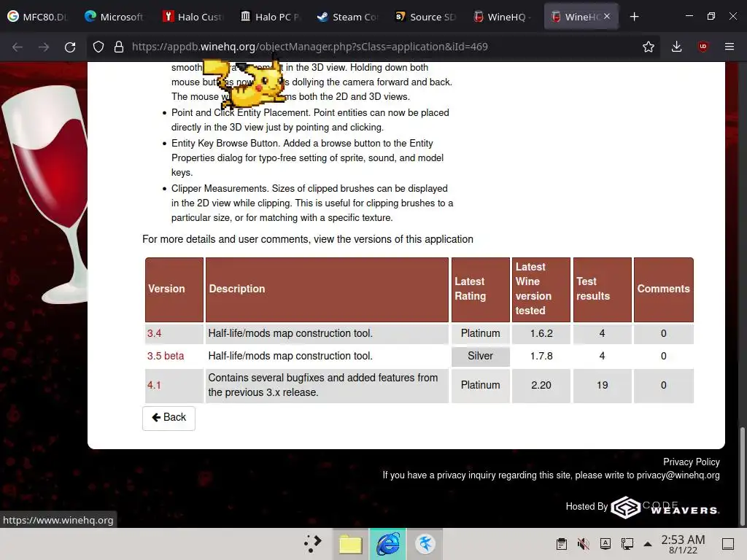Switch to the Source SDK tab
Image resolution: width=747 pixels, height=560 pixels.
click(425, 17)
